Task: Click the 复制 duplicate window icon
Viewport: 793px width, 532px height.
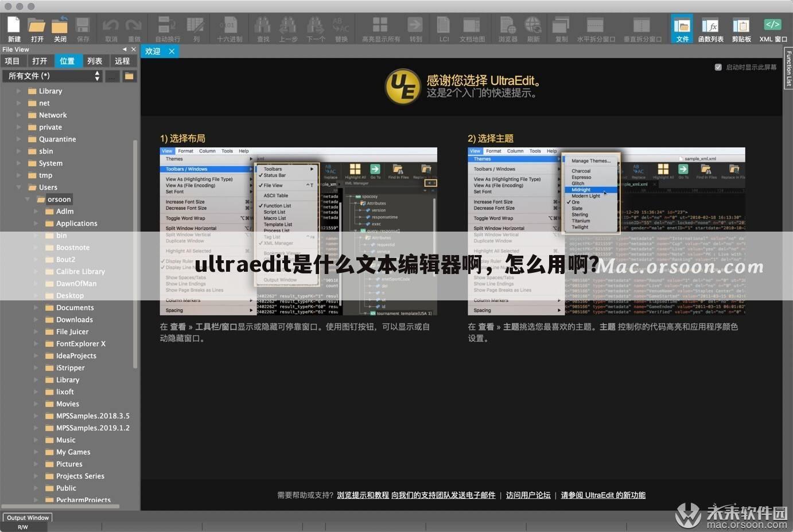Action: click(561, 29)
